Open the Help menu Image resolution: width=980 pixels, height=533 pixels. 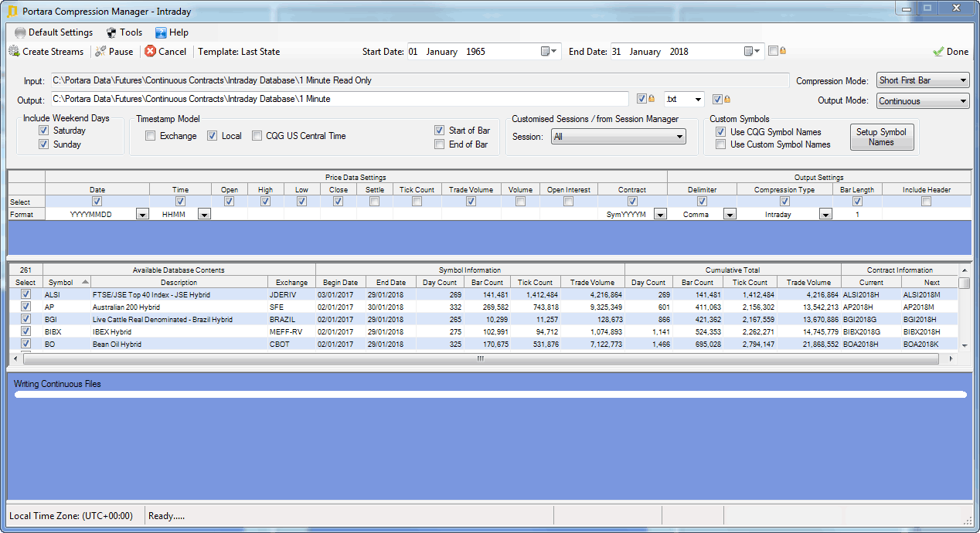coord(172,32)
